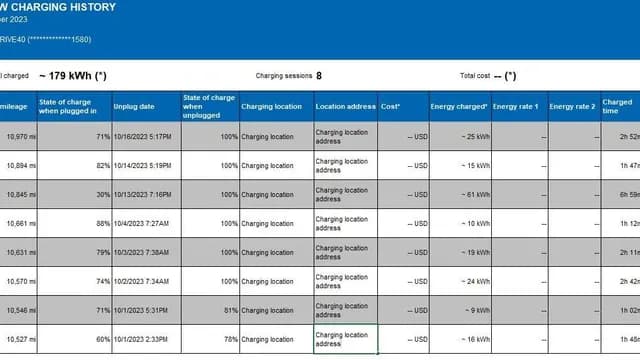Select unplugged charge '81%' cell

211,310
